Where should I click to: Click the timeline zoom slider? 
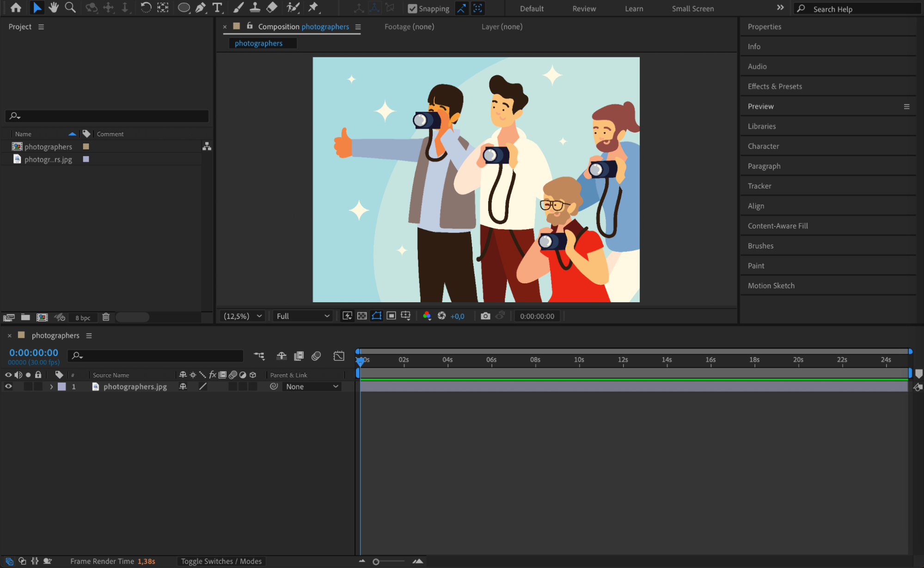[376, 562]
